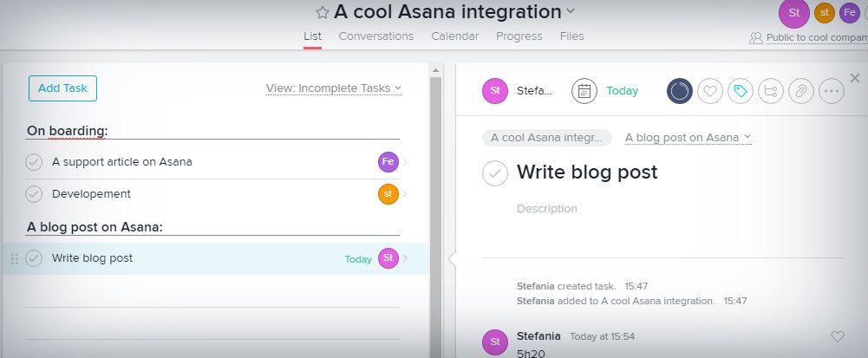868x358 pixels.
Task: Click the dark circular timer icon
Action: click(x=680, y=91)
